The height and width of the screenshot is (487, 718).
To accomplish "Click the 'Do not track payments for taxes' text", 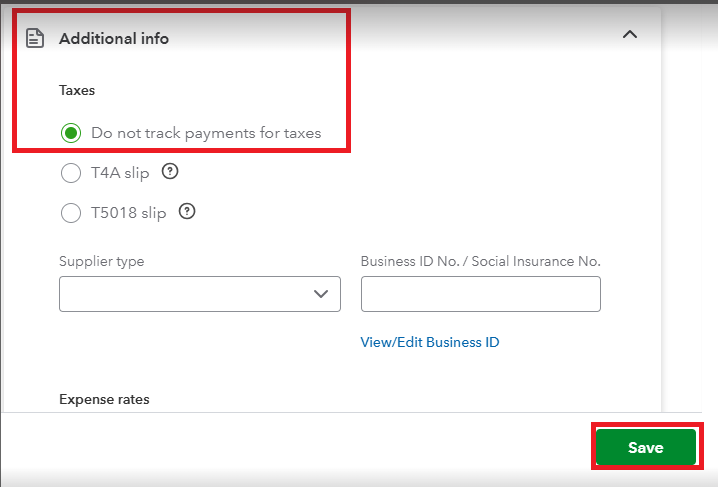I will [x=206, y=133].
